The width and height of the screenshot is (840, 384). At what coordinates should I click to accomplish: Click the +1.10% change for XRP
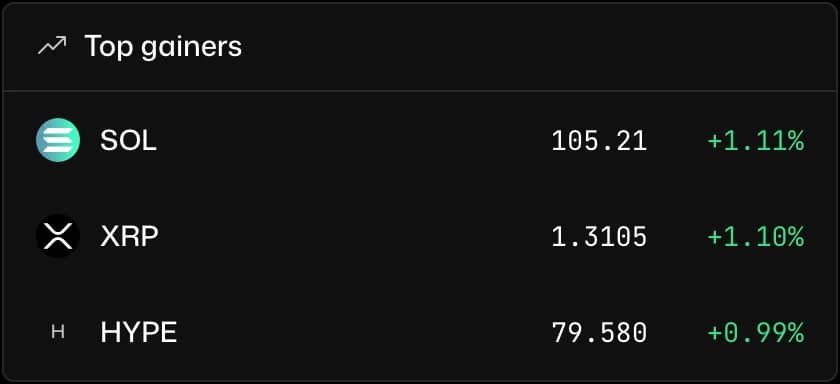[x=756, y=237]
